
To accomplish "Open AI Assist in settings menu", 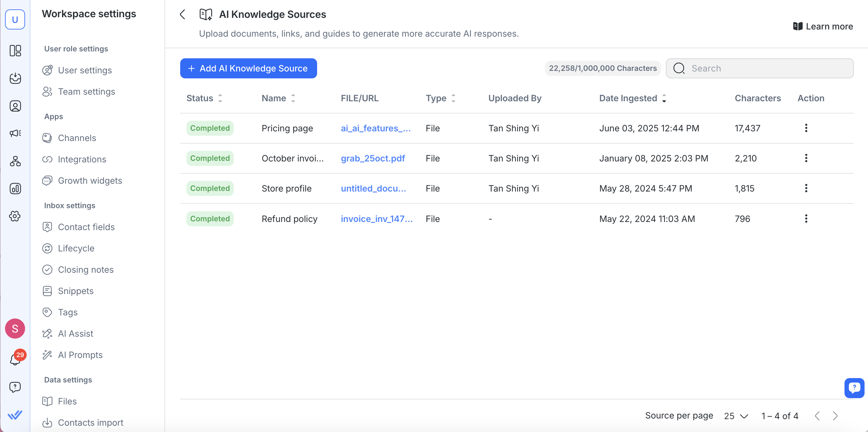I will click(76, 334).
